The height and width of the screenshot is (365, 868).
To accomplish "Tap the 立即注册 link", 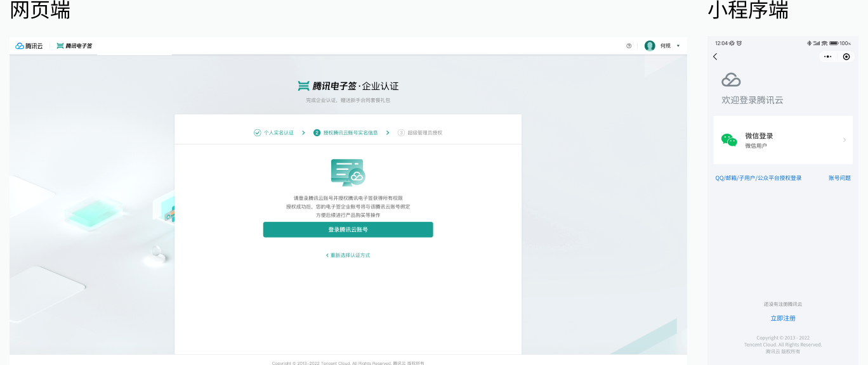I will (x=783, y=318).
